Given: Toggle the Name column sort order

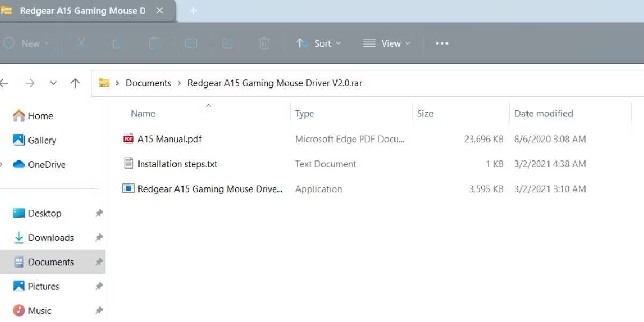Looking at the screenshot, I should [143, 113].
